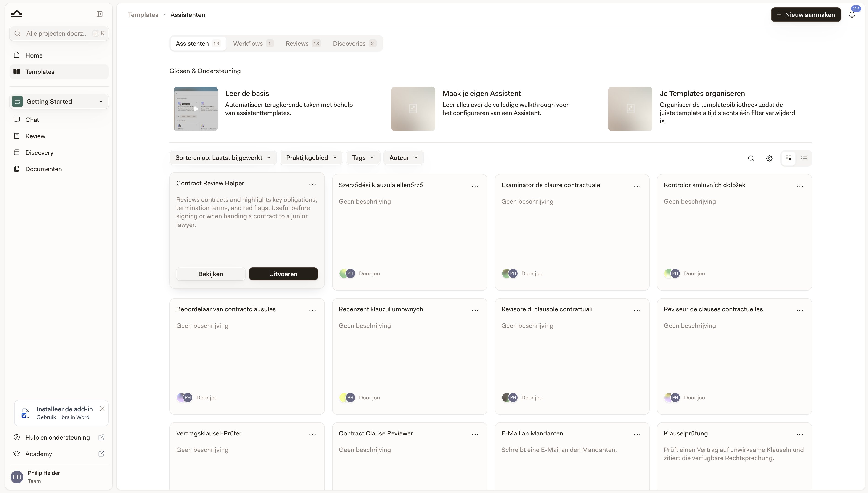Open the Kontrolor smluvních doložek card title
Image resolution: width=868 pixels, height=493 pixels.
704,185
